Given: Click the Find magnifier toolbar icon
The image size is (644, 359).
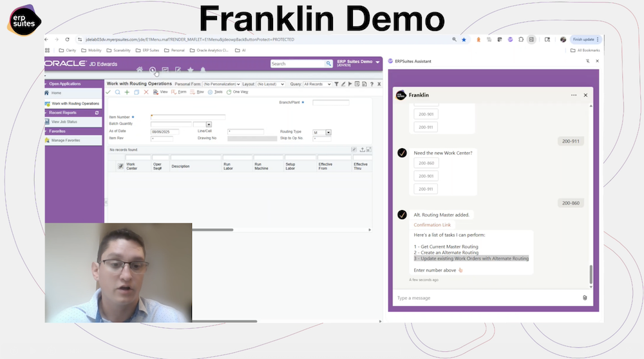Looking at the screenshot, I should pos(117,92).
